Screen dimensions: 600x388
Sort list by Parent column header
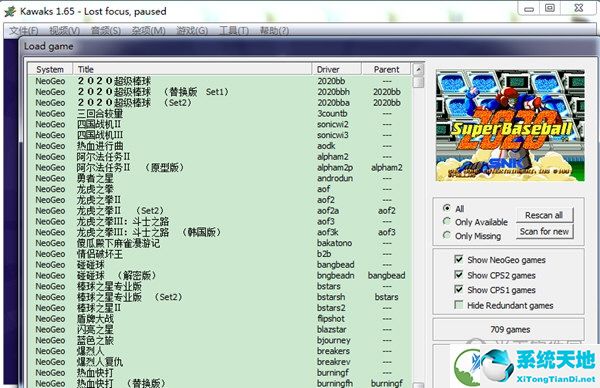pos(386,69)
